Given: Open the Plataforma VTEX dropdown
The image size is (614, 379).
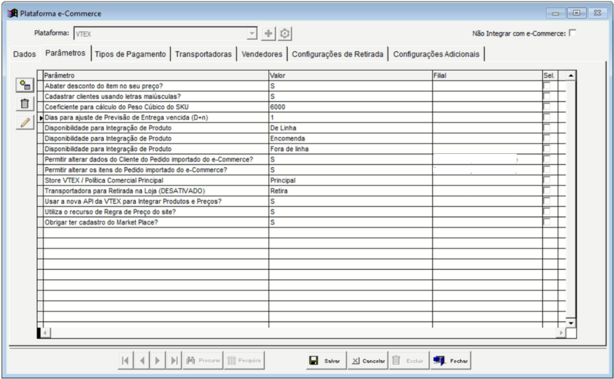Looking at the screenshot, I should pyautogui.click(x=252, y=34).
